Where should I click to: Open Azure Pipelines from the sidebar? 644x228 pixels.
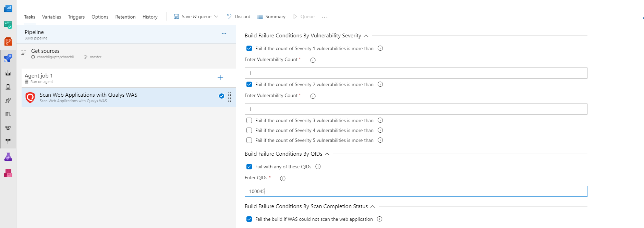tap(8, 58)
